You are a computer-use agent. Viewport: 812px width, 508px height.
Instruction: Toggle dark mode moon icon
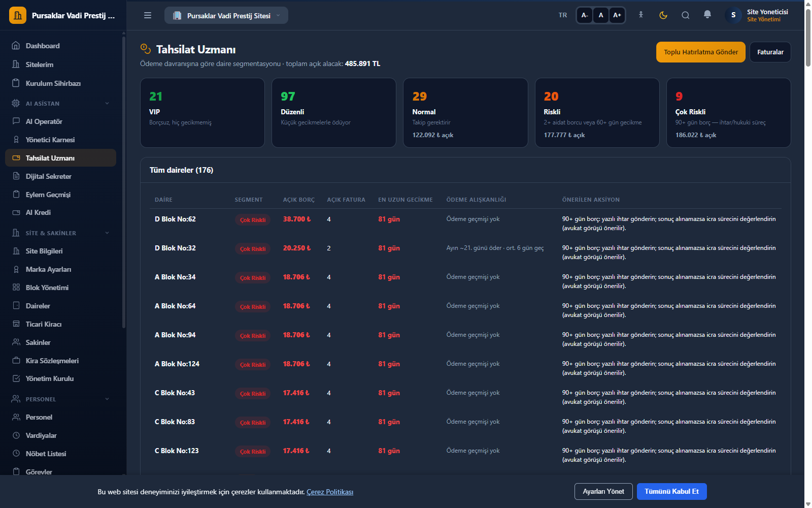[x=663, y=15]
